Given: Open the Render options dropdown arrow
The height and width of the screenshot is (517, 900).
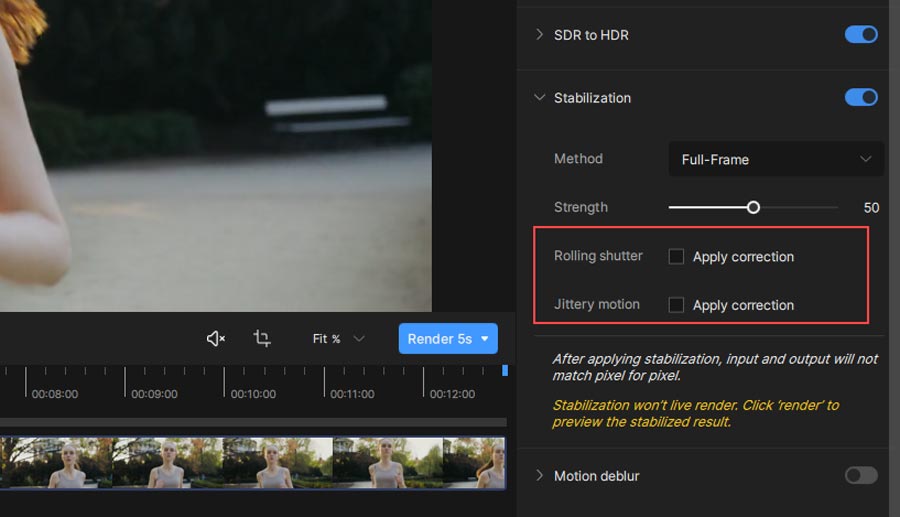Looking at the screenshot, I should (x=485, y=339).
